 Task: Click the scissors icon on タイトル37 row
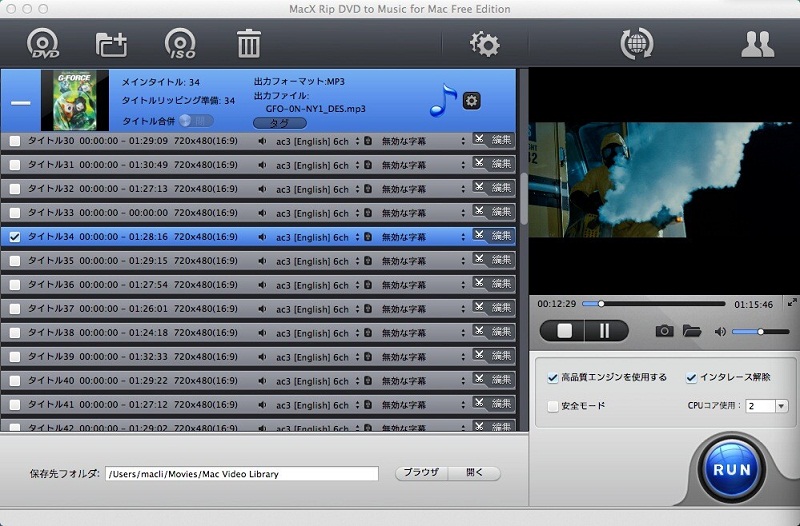pyautogui.click(x=479, y=307)
